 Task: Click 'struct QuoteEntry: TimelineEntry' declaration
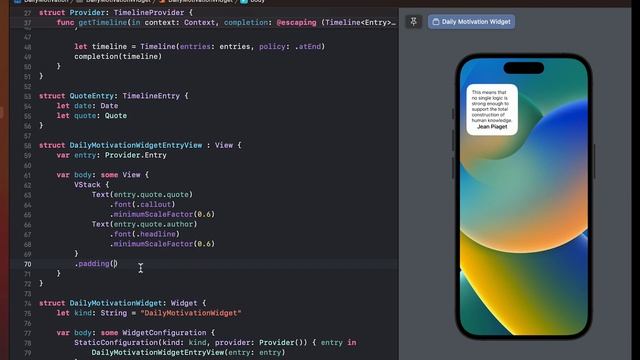[113, 96]
